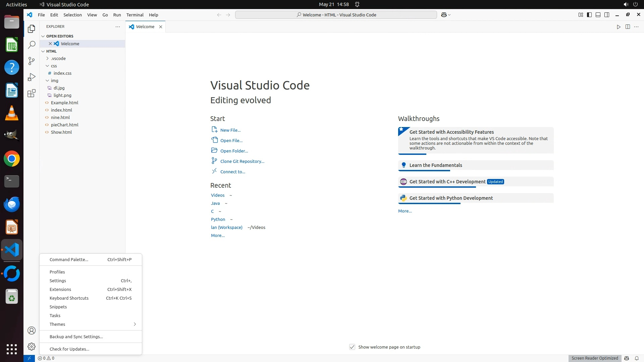Open the Terminal menu
Screen dimensions: 644x362
pos(135,15)
